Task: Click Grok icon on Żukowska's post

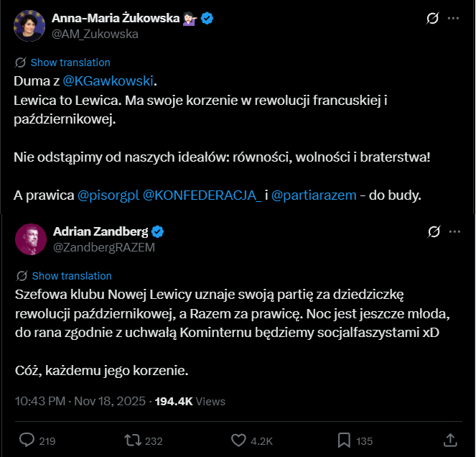Action: [x=432, y=18]
